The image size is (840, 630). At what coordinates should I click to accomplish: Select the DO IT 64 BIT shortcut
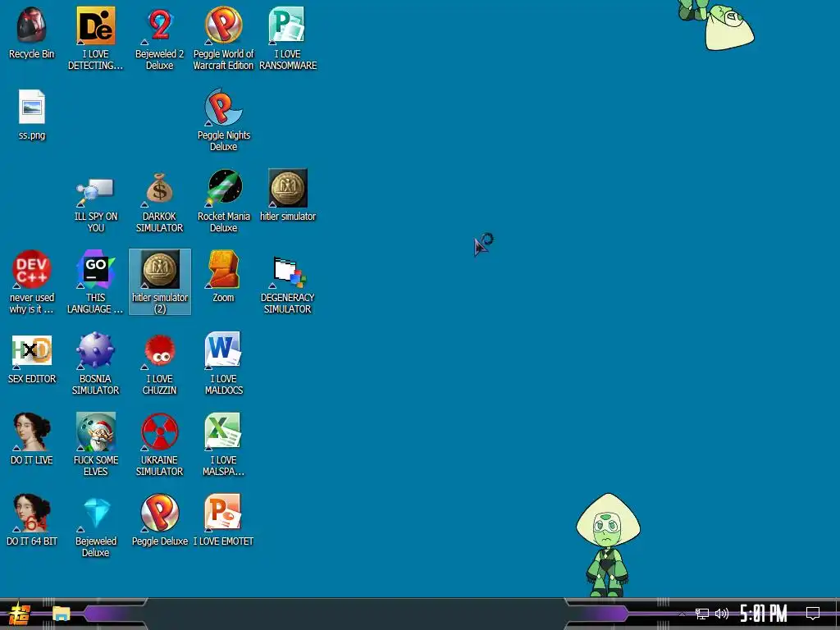click(32, 520)
